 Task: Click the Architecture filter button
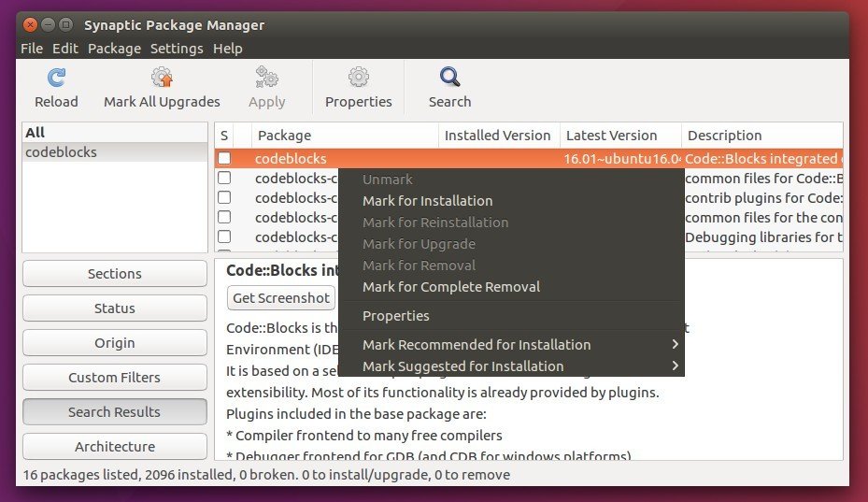[x=115, y=447]
